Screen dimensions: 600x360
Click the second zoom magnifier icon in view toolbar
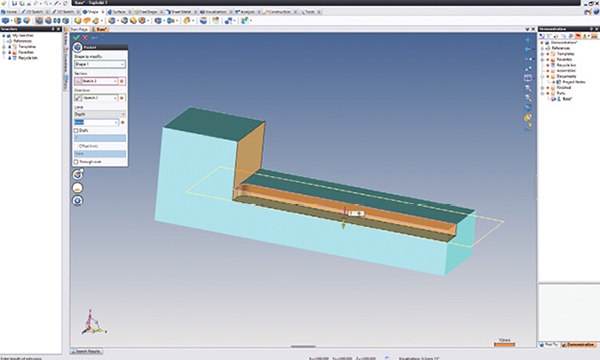click(x=528, y=98)
